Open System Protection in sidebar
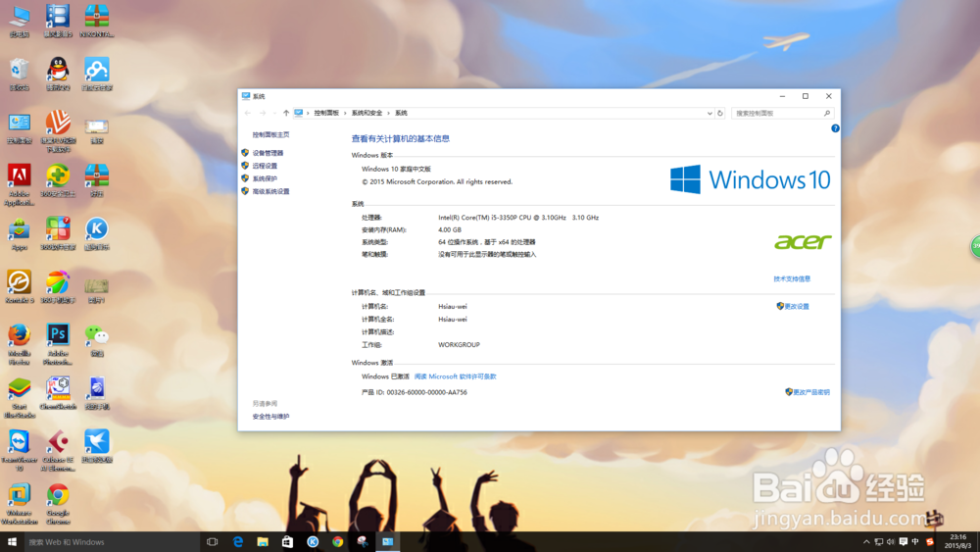Image resolution: width=980 pixels, height=552 pixels. coord(265,178)
